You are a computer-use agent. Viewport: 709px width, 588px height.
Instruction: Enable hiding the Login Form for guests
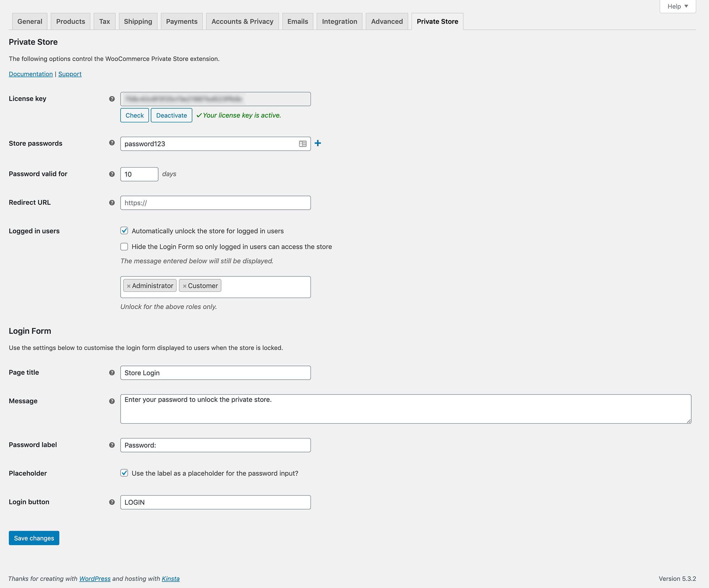124,247
